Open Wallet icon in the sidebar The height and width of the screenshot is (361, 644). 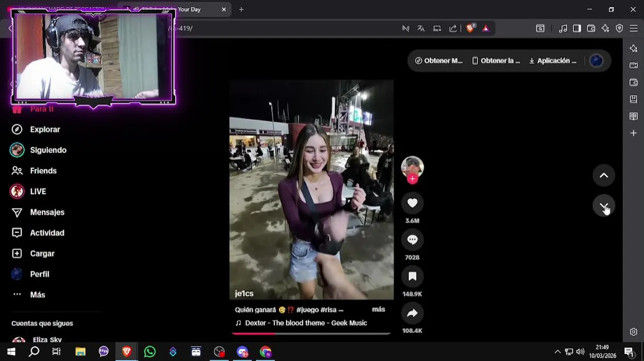coord(633,82)
